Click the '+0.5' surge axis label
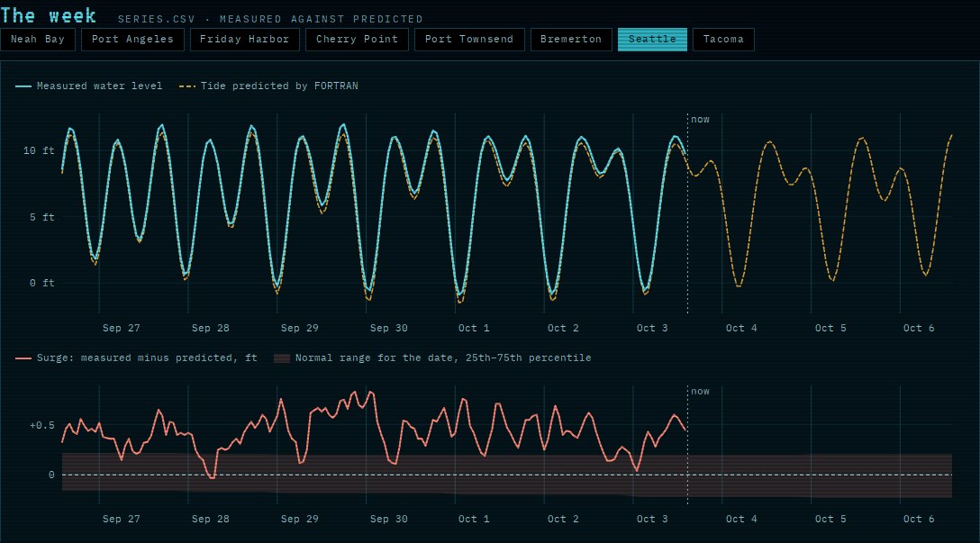Image resolution: width=980 pixels, height=543 pixels. [x=41, y=426]
